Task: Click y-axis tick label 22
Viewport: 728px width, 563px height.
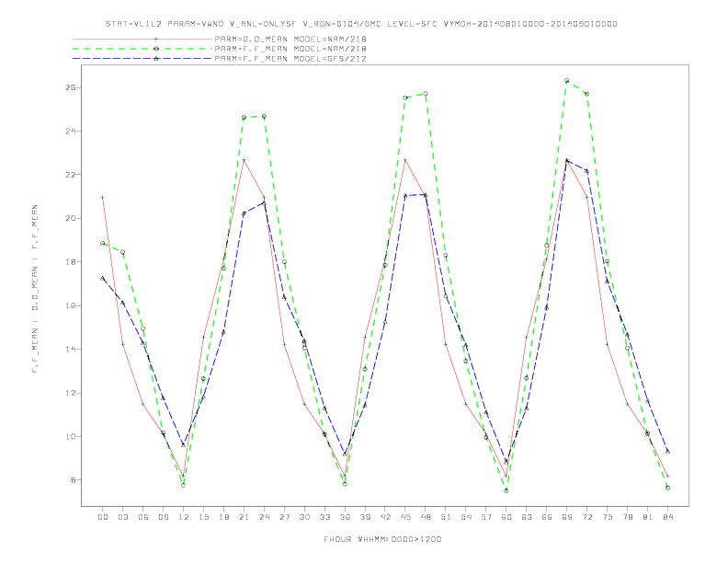Action: [70, 175]
